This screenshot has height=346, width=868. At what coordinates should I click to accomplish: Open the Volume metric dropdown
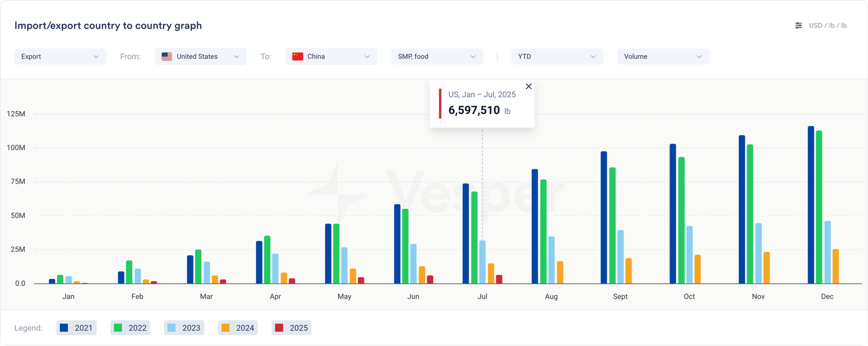(x=663, y=56)
